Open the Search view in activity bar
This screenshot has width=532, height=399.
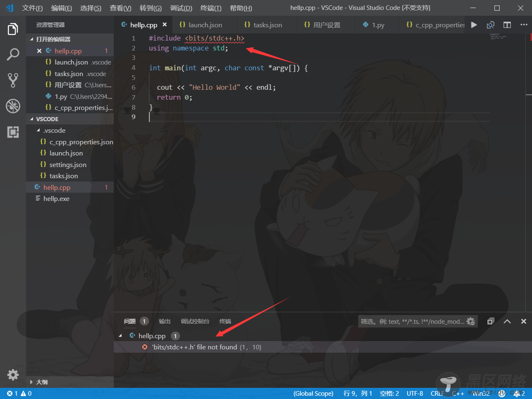pos(13,54)
